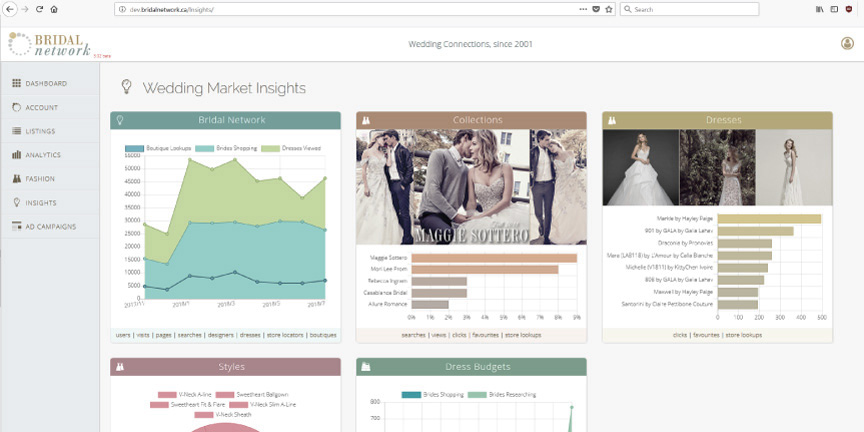Toggle Sweetheart Ballgown legend in Styles
This screenshot has height=432, width=864.
click(252, 395)
